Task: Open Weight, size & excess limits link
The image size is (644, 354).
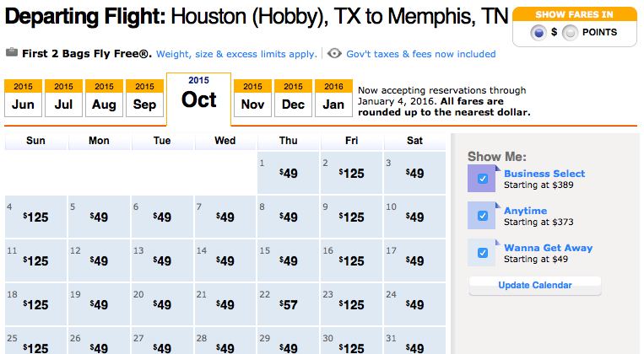Action: (236, 54)
